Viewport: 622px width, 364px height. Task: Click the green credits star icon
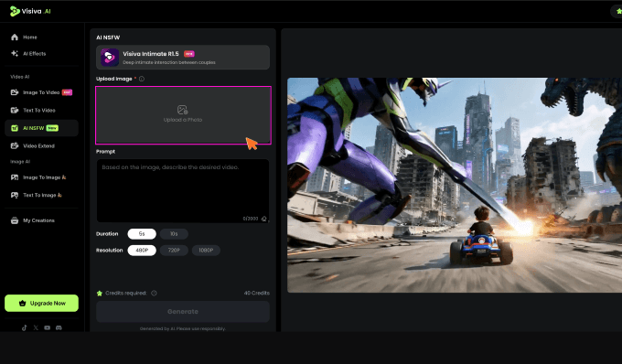tap(100, 293)
